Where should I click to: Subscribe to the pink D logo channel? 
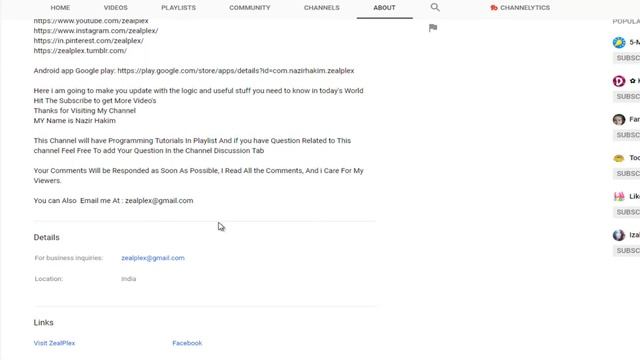(x=627, y=96)
